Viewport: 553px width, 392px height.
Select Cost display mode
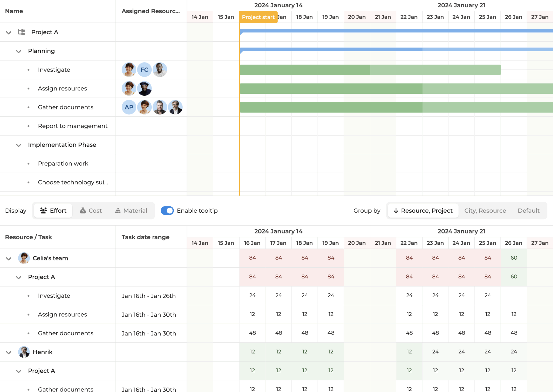[91, 210]
